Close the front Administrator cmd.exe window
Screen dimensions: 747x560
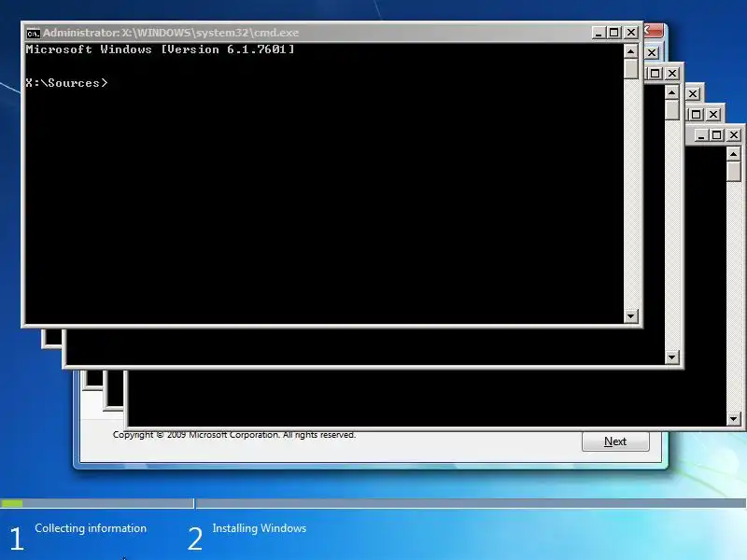coord(631,33)
